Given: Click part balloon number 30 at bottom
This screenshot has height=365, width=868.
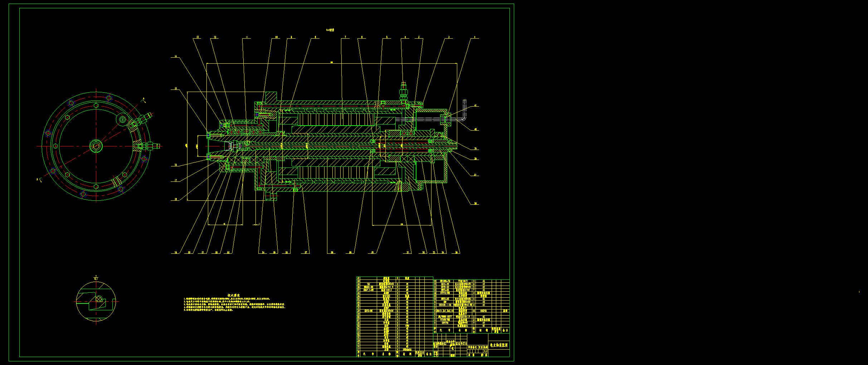Looking at the screenshot, I should point(372,253).
